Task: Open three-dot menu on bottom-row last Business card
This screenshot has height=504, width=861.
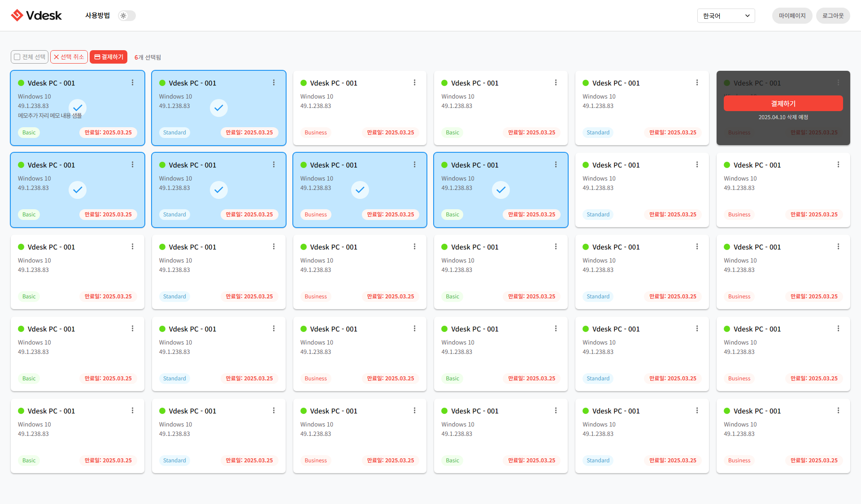Action: [x=838, y=411]
